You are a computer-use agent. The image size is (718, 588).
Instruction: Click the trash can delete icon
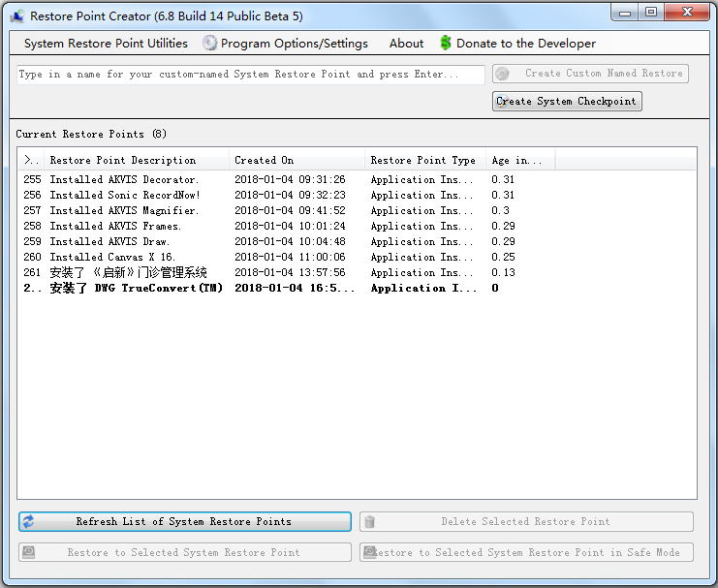pyautogui.click(x=370, y=521)
